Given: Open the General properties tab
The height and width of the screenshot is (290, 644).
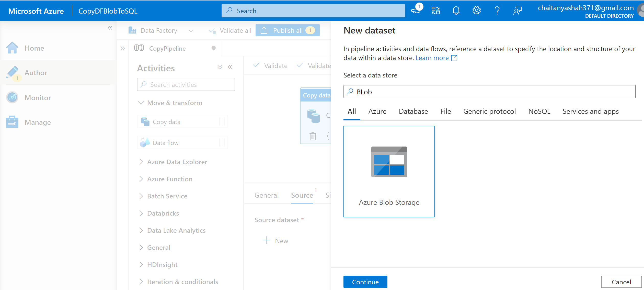Looking at the screenshot, I should 267,195.
